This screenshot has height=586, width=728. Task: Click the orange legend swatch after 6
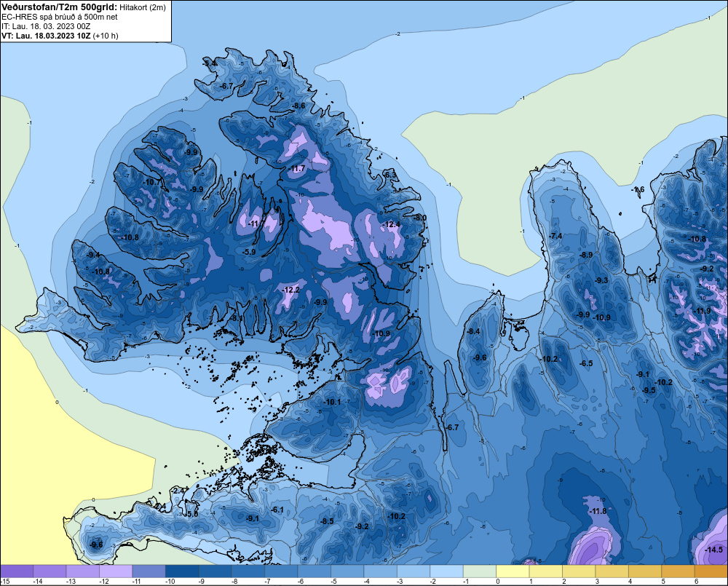711,571
